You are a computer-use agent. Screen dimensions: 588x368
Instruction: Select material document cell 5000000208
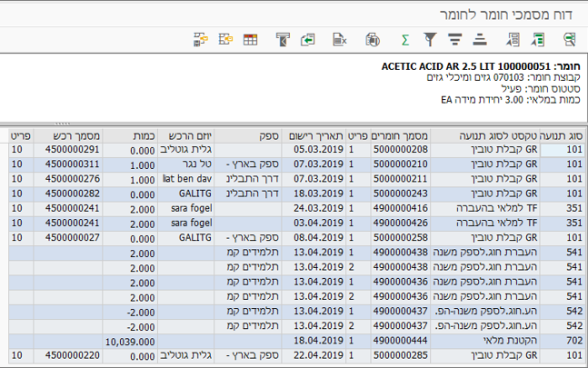pyautogui.click(x=400, y=150)
